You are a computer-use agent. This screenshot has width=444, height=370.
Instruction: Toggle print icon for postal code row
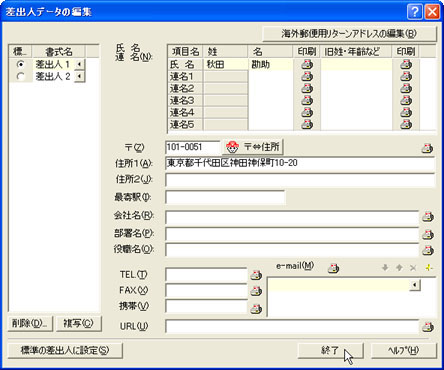click(427, 148)
